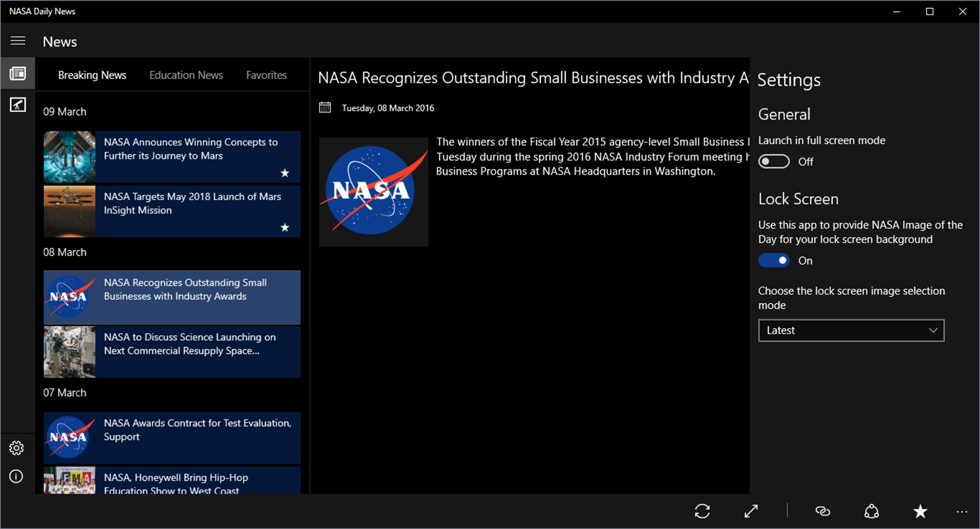Enter full screen with the expand arrows icon
The image size is (980, 529).
750,511
